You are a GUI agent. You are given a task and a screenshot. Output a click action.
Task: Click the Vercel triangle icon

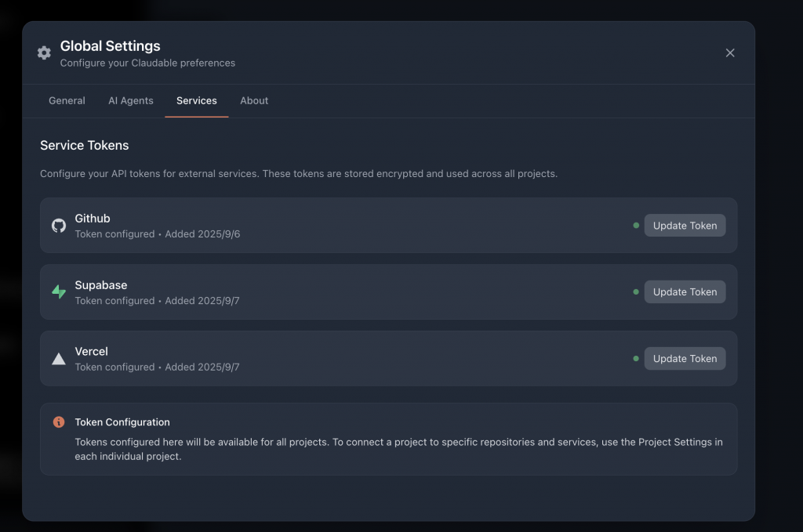pyautogui.click(x=59, y=359)
